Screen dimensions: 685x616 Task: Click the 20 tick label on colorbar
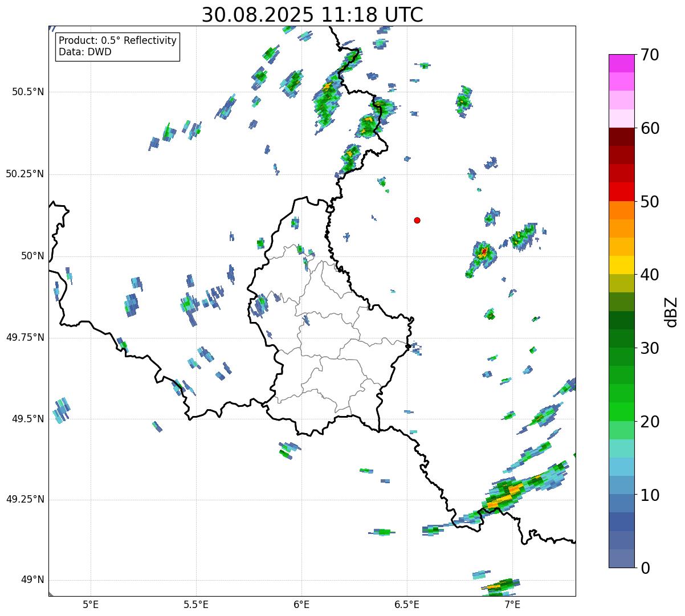coord(650,422)
